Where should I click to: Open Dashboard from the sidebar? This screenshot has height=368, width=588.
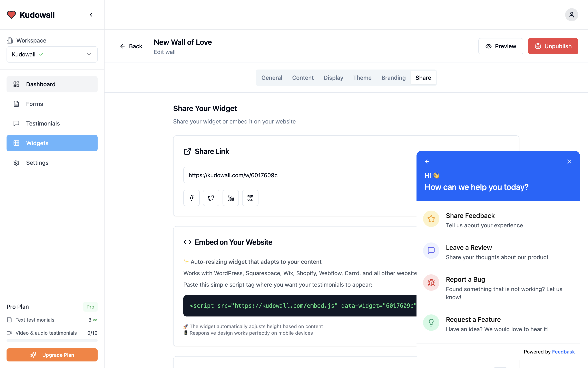click(x=52, y=84)
